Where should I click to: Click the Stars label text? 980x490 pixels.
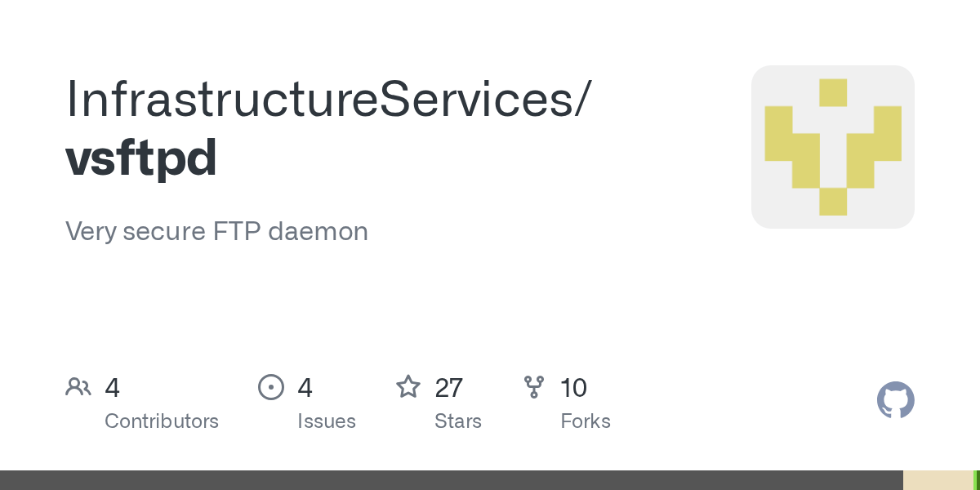pos(458,421)
